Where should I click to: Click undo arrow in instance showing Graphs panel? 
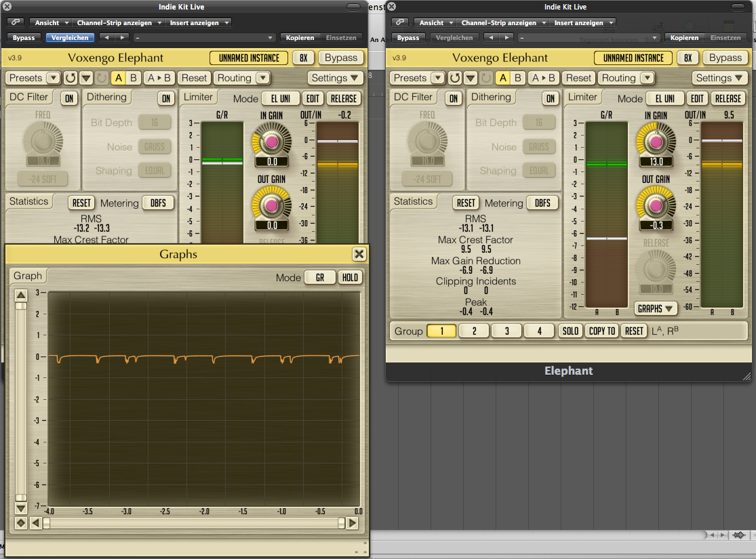coord(71,78)
